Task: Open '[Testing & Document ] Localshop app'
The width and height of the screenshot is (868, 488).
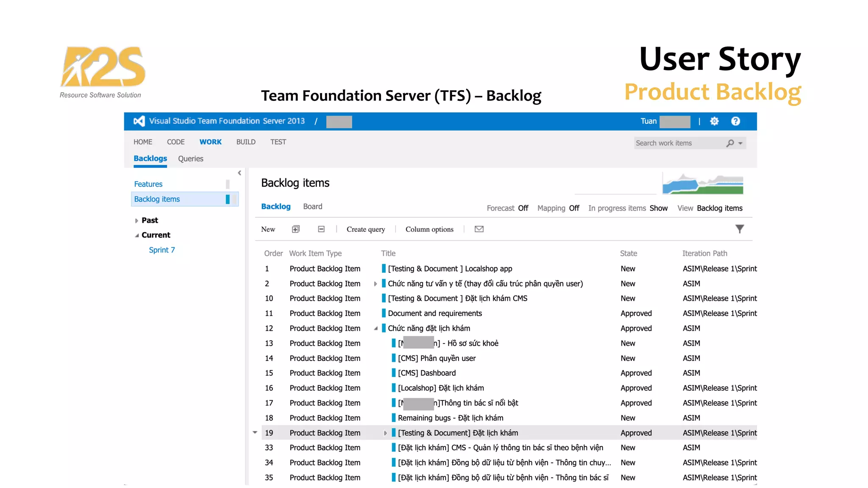Action: click(450, 269)
